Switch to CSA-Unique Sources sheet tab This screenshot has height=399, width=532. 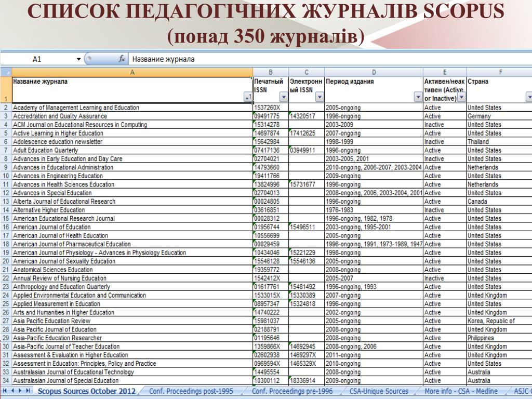coord(379,391)
